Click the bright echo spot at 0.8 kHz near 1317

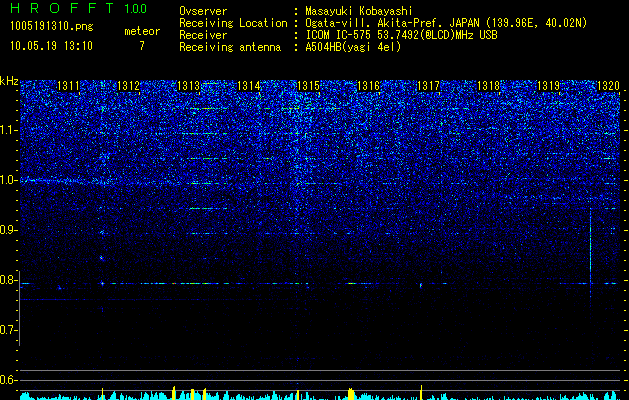pyautogui.click(x=421, y=285)
